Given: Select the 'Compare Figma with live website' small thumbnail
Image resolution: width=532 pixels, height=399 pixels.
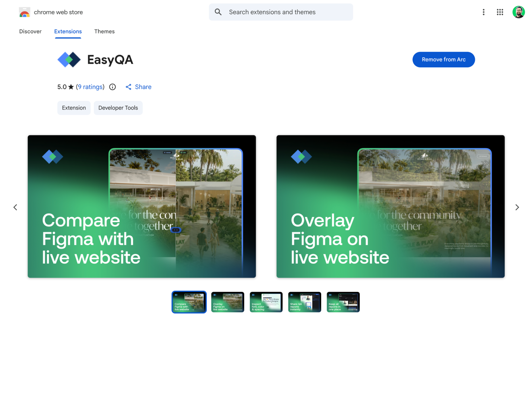Looking at the screenshot, I should pos(189,302).
